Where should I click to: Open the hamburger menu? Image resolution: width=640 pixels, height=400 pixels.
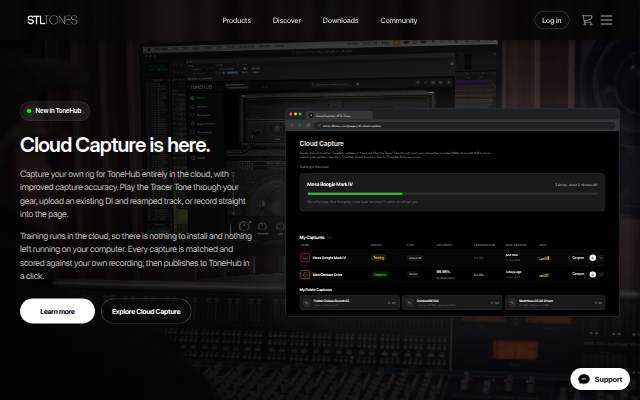607,20
